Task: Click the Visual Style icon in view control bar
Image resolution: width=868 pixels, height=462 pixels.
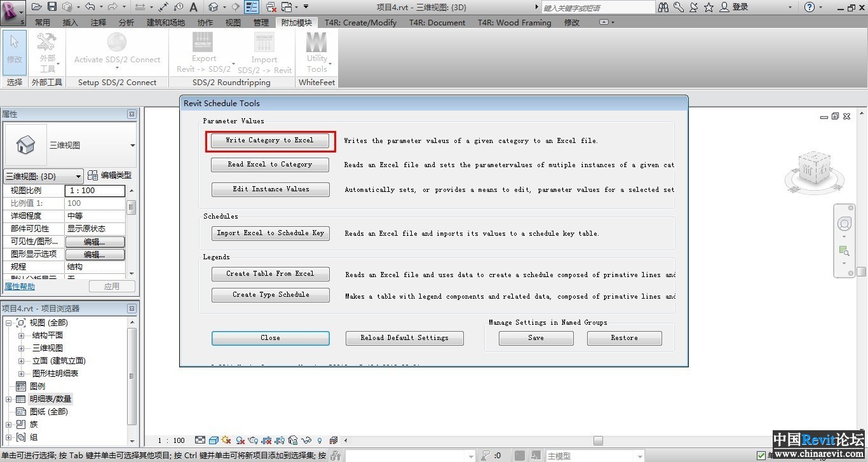Action: point(214,440)
